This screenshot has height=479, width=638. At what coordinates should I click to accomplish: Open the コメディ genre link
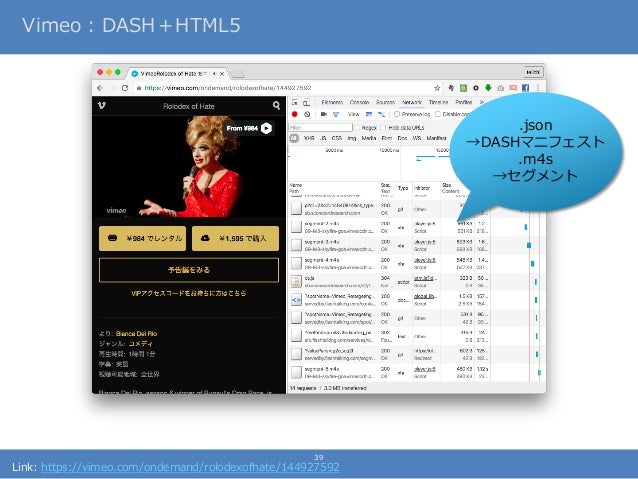point(140,344)
